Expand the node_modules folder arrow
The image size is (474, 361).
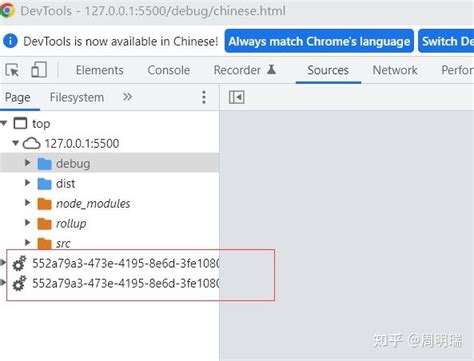coord(28,203)
